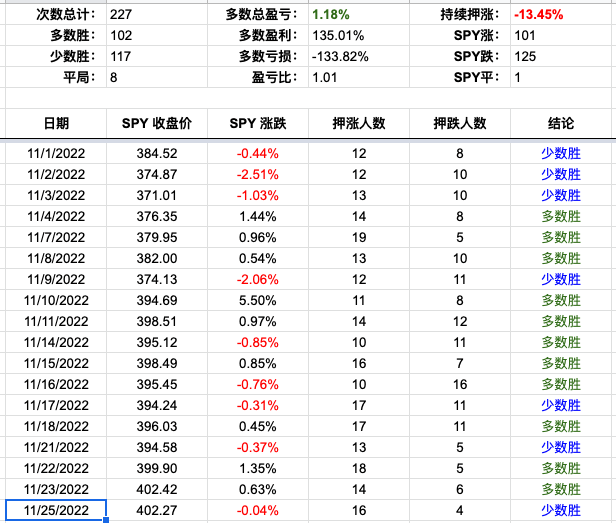
Task: Select the closing price 382.00
Action: [x=157, y=259]
